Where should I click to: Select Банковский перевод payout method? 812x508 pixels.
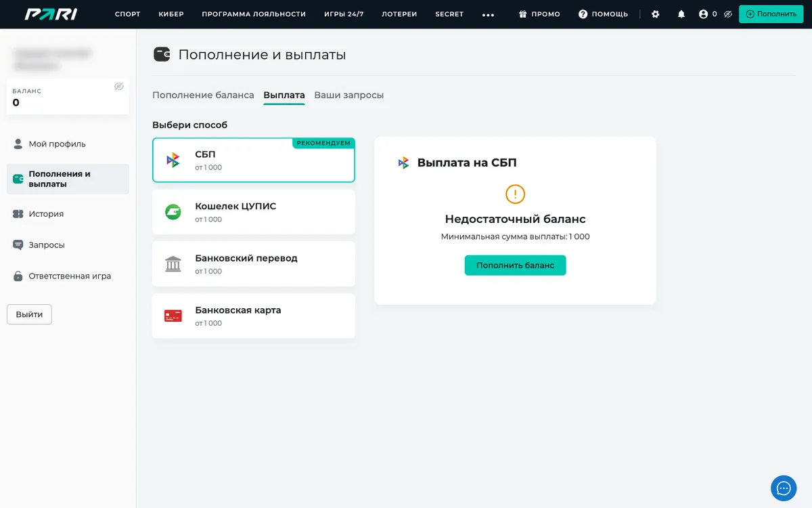254,264
